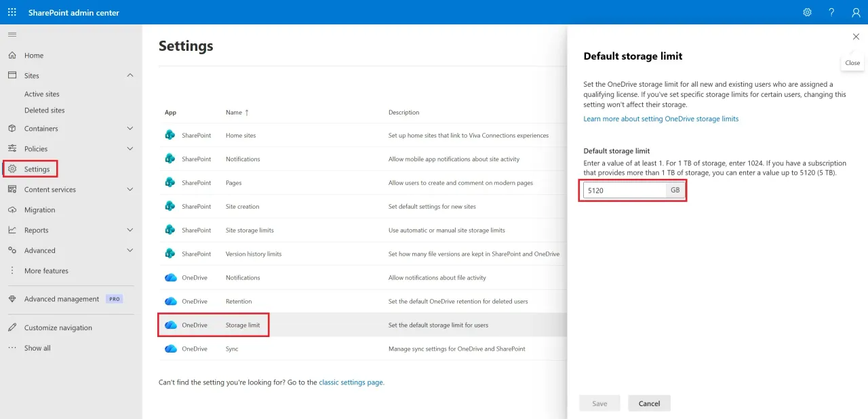Viewport: 868px width, 419px height.
Task: Open the Site storage limits setting
Action: [250, 231]
